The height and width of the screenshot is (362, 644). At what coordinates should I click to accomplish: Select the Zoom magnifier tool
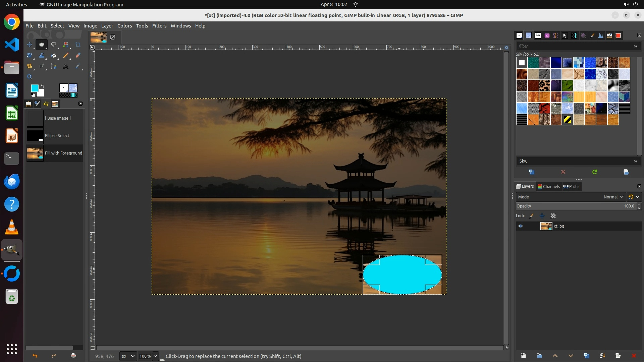click(30, 77)
